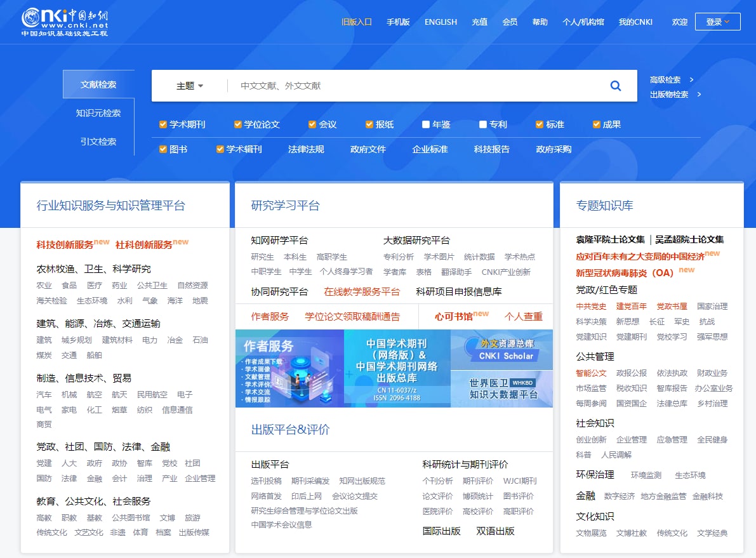756x558 pixels.
Task: Enable the 专利 checkbox
Action: point(482,124)
